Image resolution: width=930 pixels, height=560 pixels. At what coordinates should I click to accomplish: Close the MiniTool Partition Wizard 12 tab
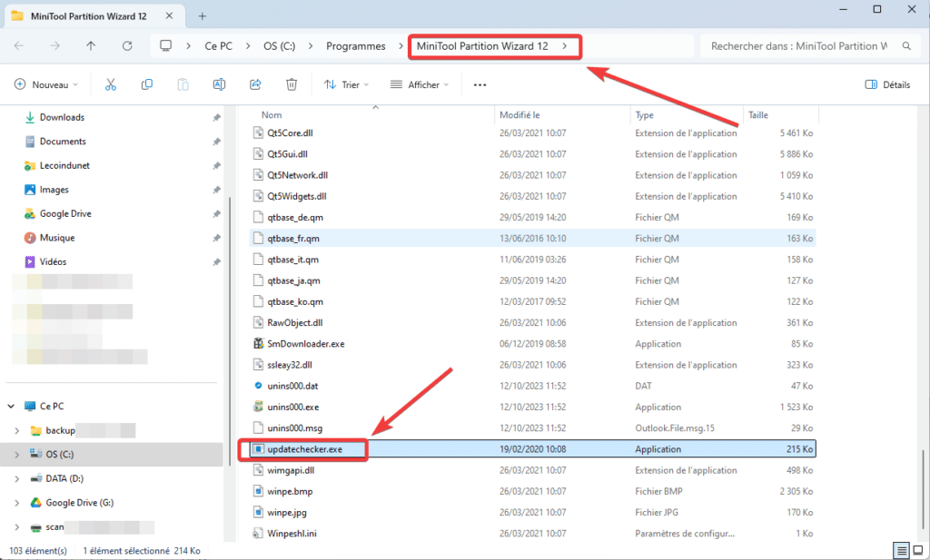[169, 16]
